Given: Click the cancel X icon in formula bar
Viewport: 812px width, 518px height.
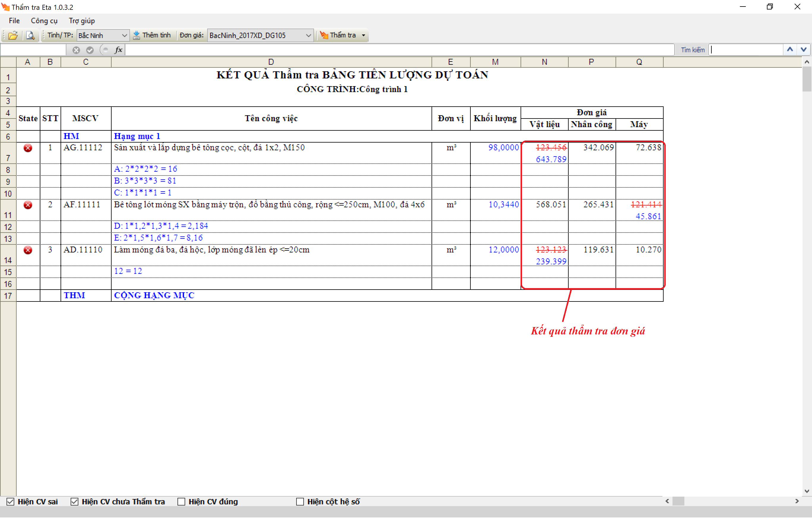Looking at the screenshot, I should point(76,50).
